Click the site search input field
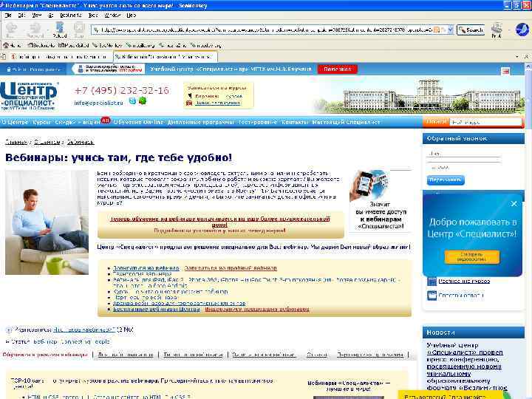The image size is (532, 399). (x=485, y=122)
